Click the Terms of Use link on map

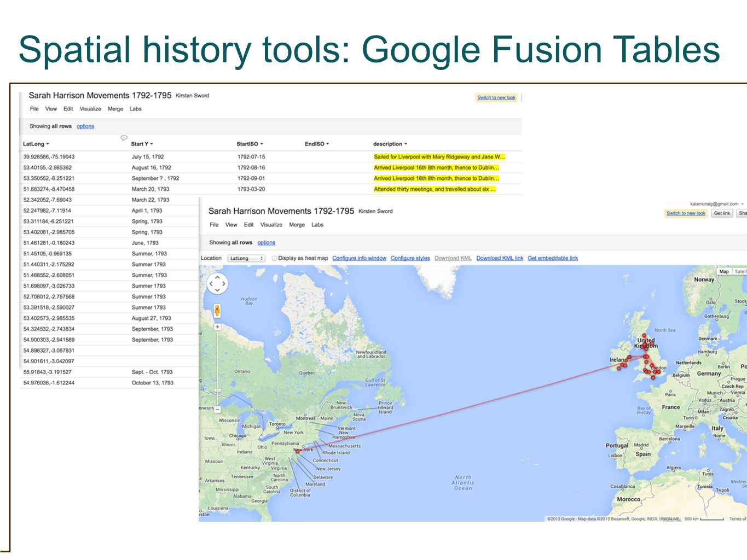coord(738,518)
